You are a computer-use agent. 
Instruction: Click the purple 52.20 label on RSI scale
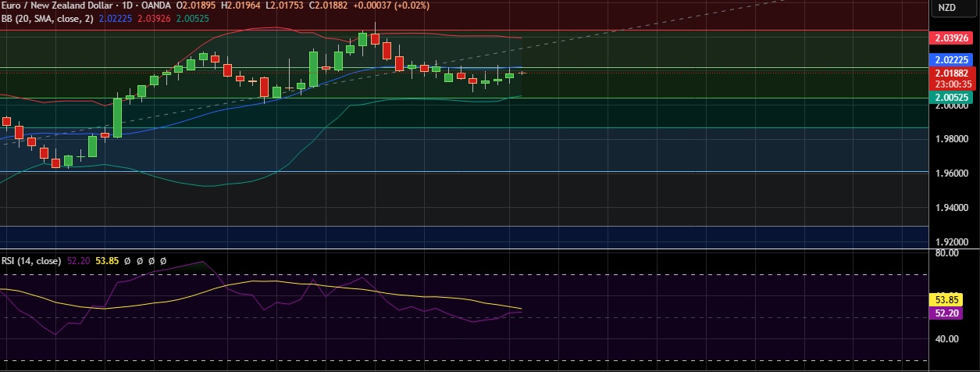click(x=946, y=313)
